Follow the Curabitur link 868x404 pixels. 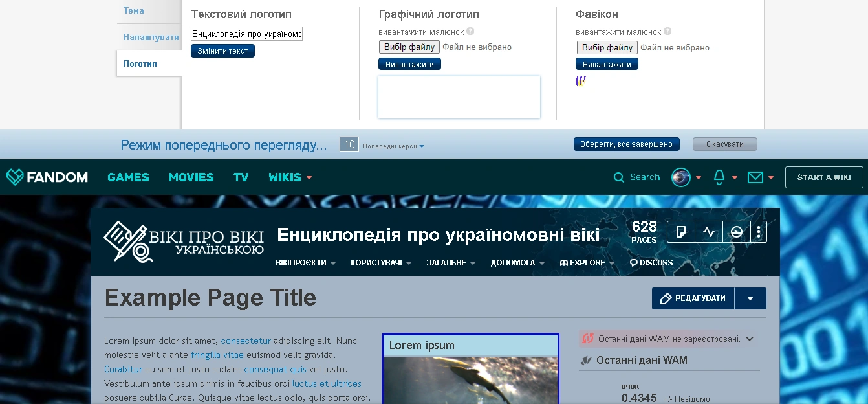[x=123, y=369]
